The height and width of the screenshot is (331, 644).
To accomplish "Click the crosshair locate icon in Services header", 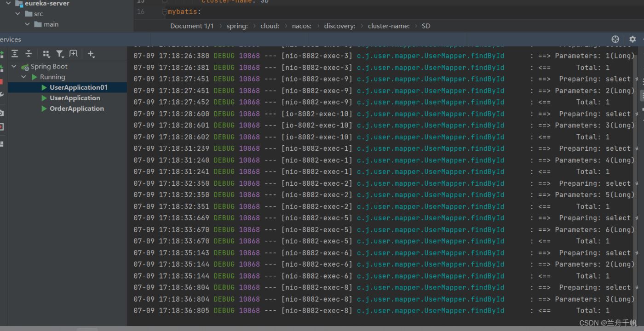I will (615, 39).
